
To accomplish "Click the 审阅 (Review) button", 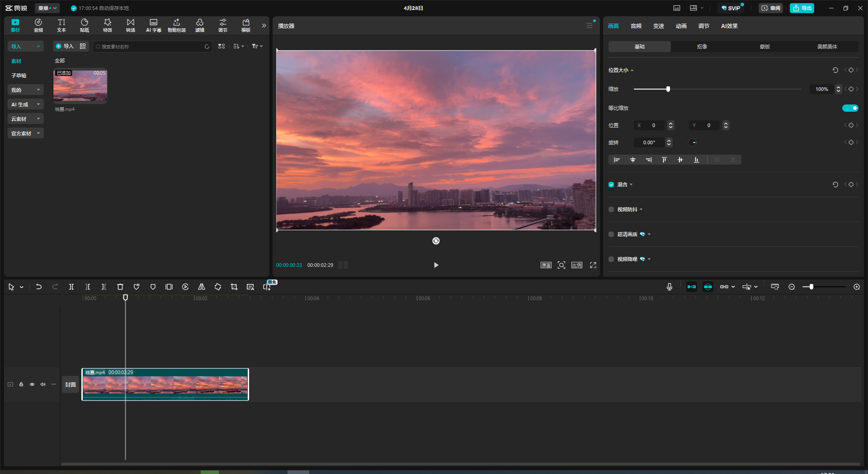I will pyautogui.click(x=771, y=8).
